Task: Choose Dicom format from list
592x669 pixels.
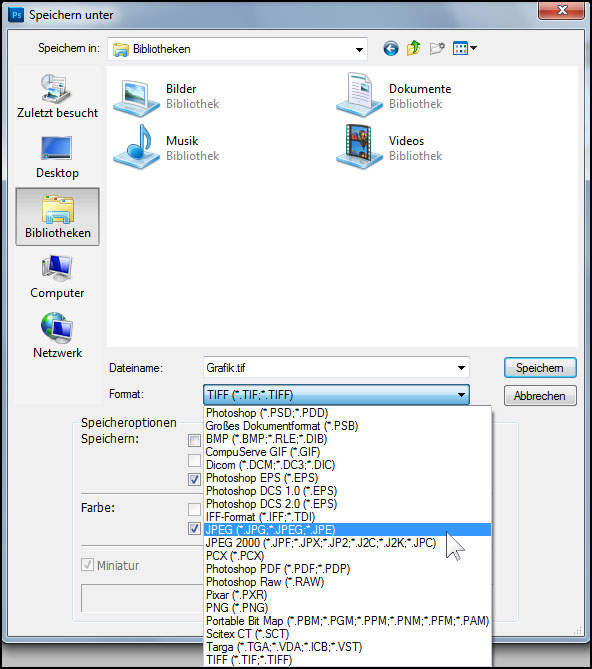Action: [x=347, y=465]
